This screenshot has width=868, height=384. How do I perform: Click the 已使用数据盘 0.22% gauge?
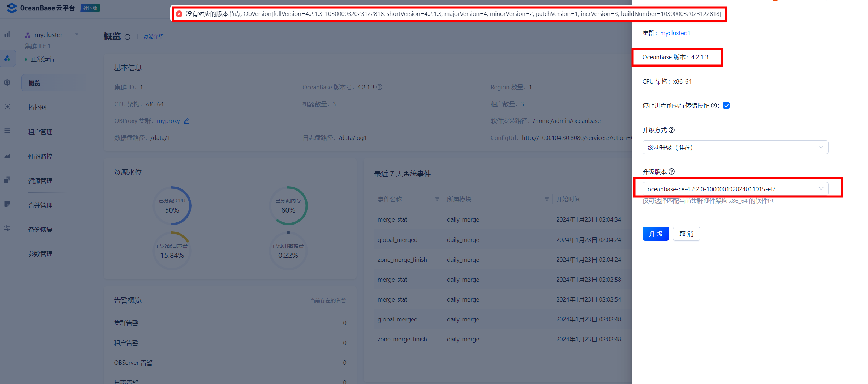coord(288,251)
